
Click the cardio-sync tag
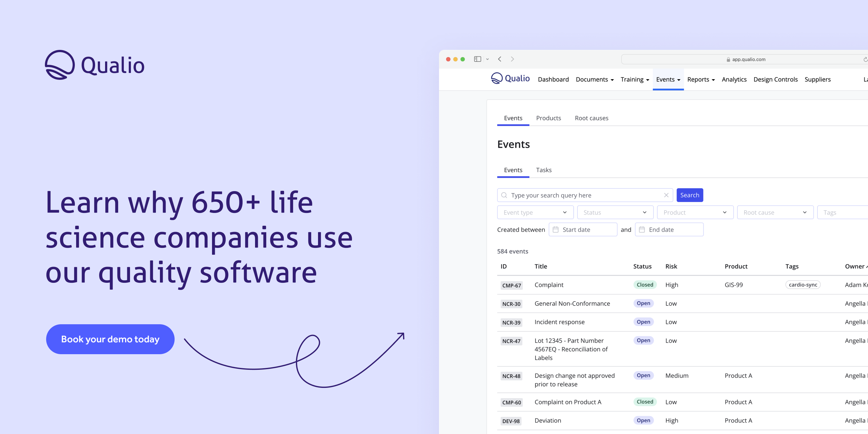coord(803,285)
